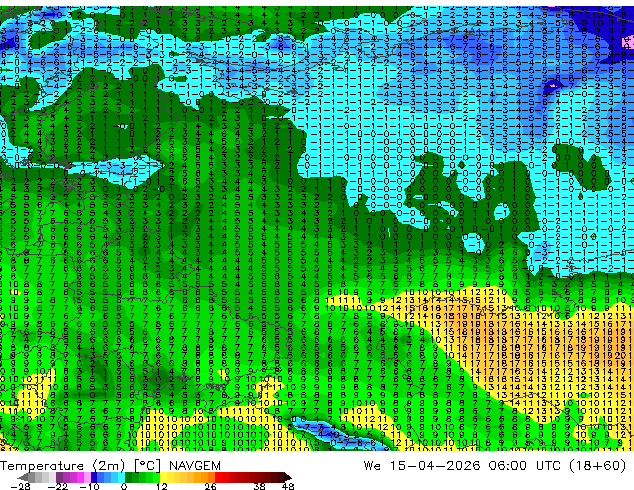Click the '26' legend value
This screenshot has width=634, height=490.
click(210, 486)
